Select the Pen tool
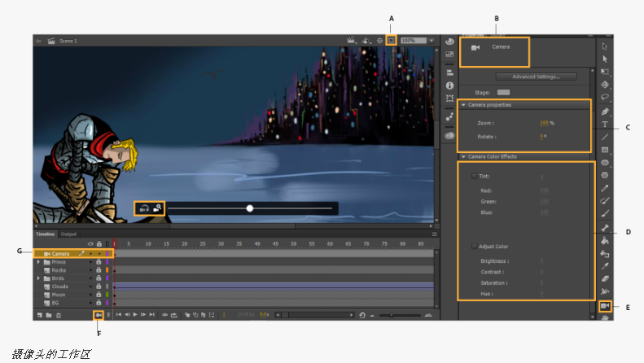The height and width of the screenshot is (363, 644). 605,112
